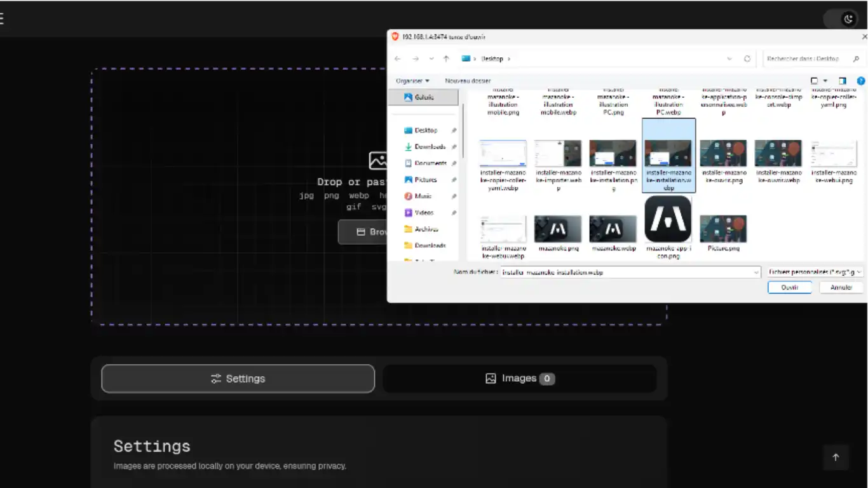Select the Settings tab

238,379
